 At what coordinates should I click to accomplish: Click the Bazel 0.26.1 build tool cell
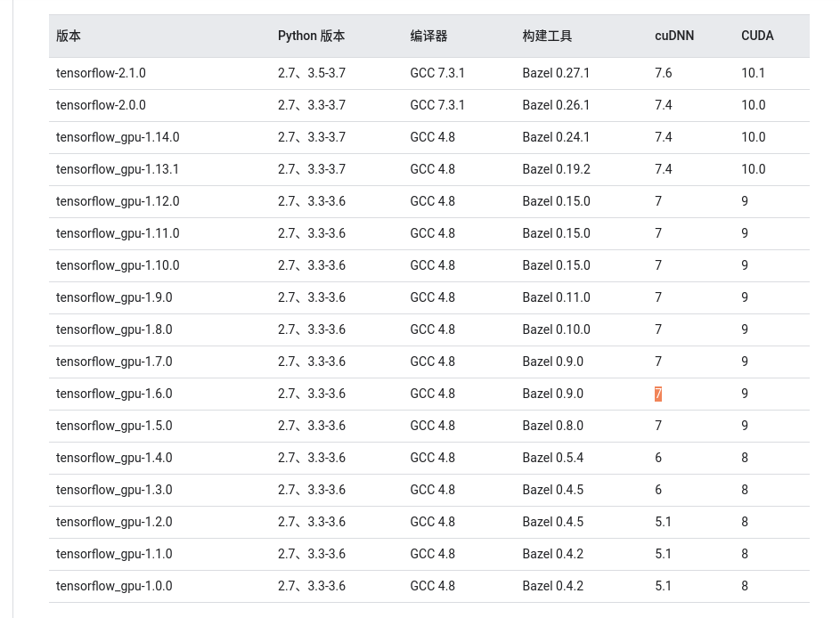click(x=556, y=105)
